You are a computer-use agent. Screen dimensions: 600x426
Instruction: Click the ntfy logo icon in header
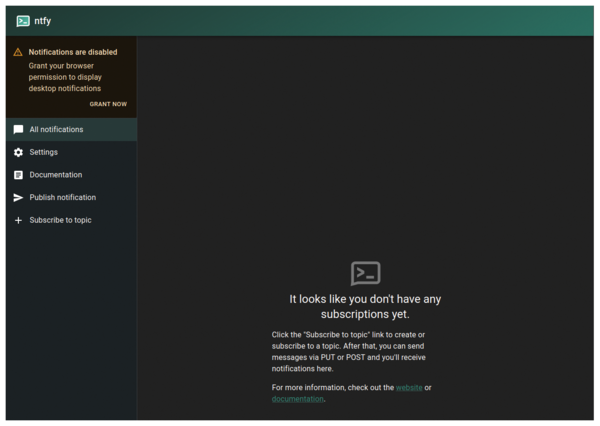point(23,21)
